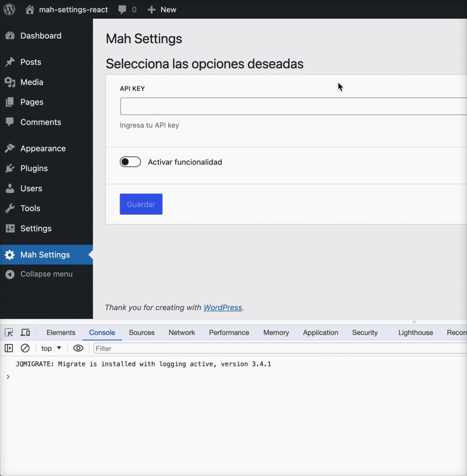This screenshot has width=467, height=476.
Task: Toggle the Activar funcionalidad switch
Action: pyautogui.click(x=130, y=162)
